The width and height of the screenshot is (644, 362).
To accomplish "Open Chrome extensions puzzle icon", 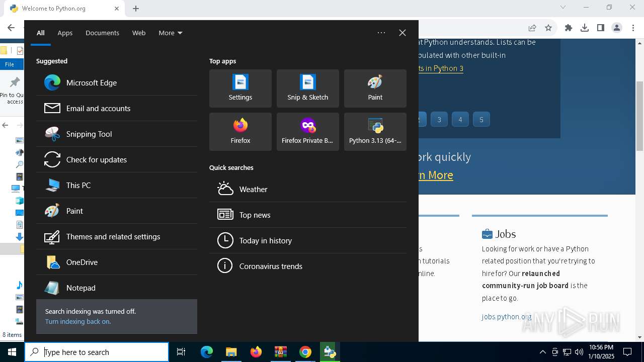I will click(569, 28).
